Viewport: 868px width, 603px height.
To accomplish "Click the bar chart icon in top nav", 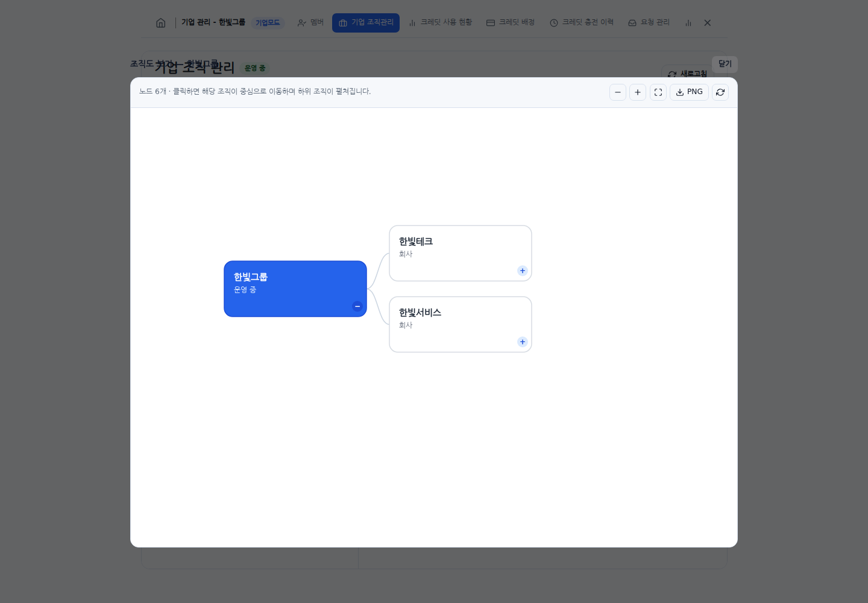I will click(x=688, y=23).
